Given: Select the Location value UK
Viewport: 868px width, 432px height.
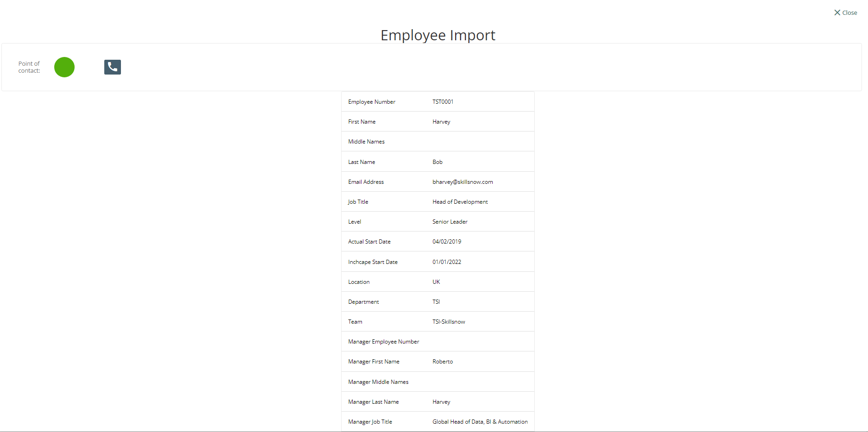Looking at the screenshot, I should click(436, 282).
